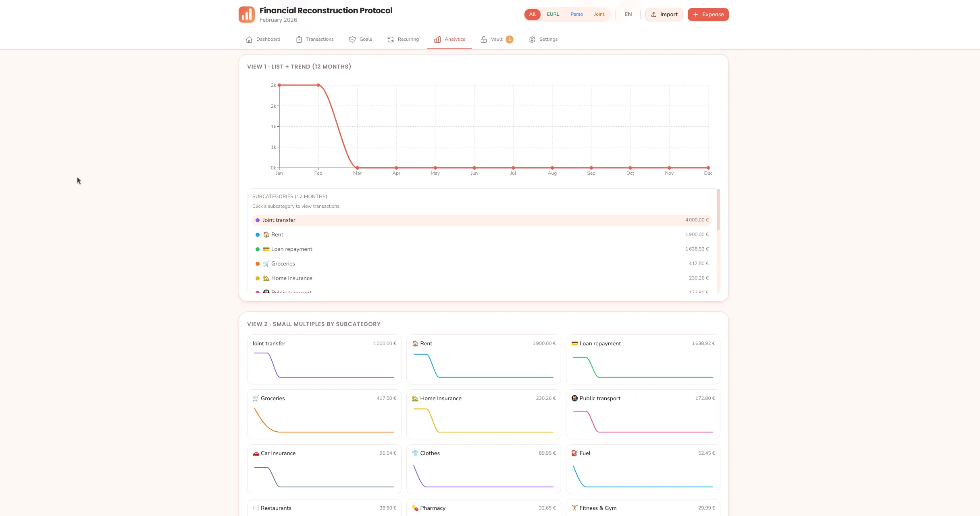Switch filter to EURL account
The image size is (980, 516).
point(553,15)
